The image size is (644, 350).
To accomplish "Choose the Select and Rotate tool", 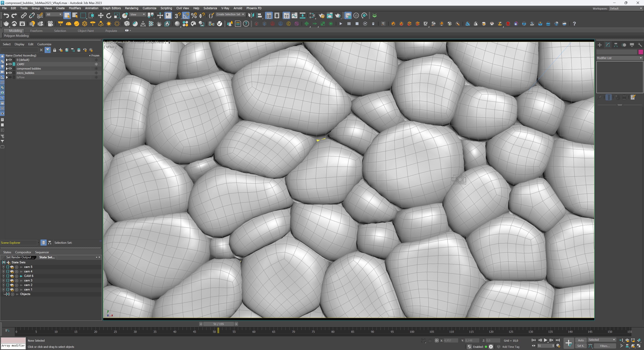I will [109, 16].
